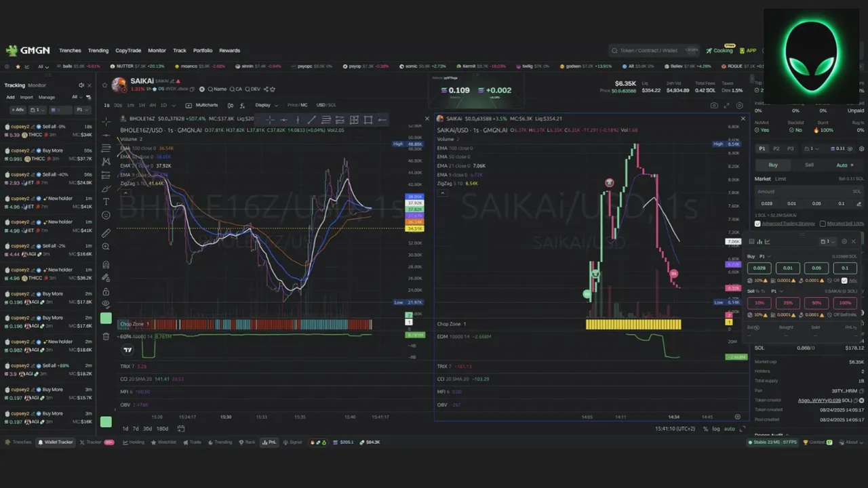Select the 1H timeframe
This screenshot has width=868, height=488.
142,105
